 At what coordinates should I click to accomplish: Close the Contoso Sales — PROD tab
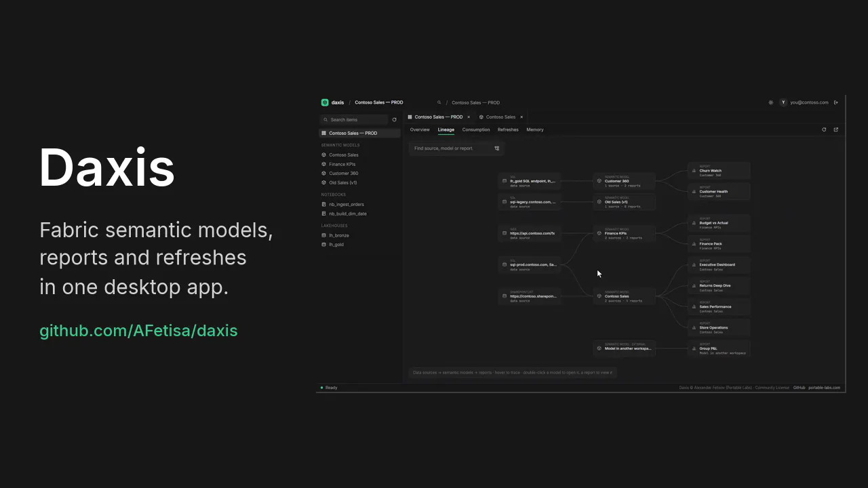pos(469,117)
